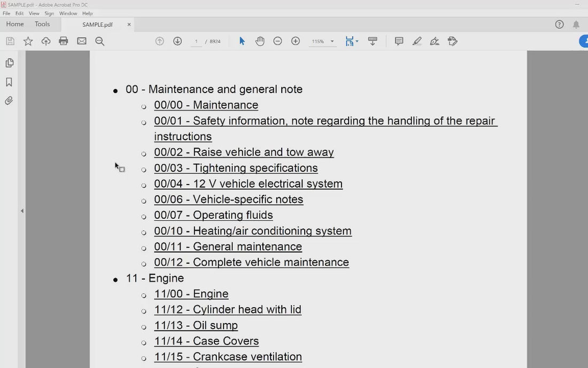Open the zoom level dropdown
The width and height of the screenshot is (588, 368).
click(331, 41)
